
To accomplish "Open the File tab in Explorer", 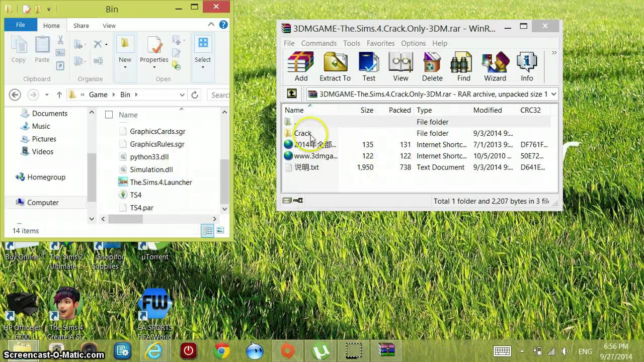I will click(21, 25).
